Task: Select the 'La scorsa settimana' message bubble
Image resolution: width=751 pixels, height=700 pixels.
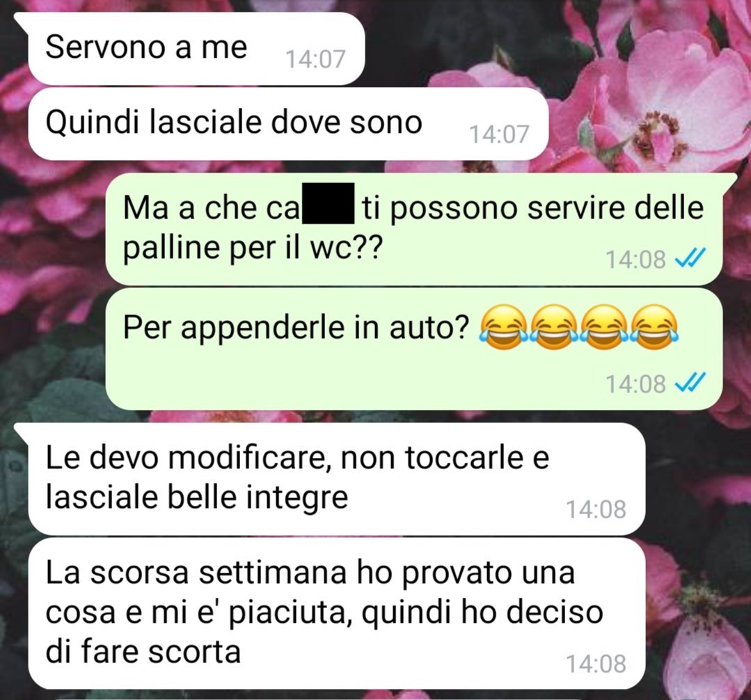Action: point(337,613)
